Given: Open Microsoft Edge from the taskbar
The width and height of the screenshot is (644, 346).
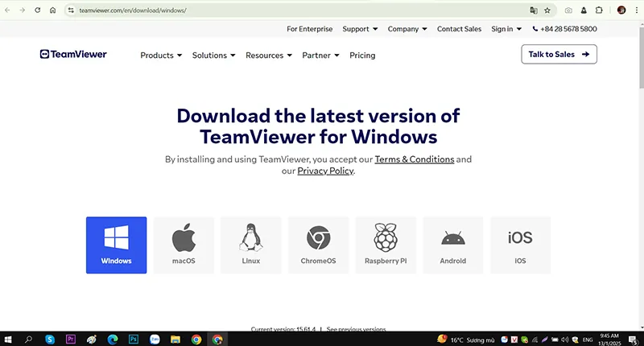Looking at the screenshot, I should (113, 340).
